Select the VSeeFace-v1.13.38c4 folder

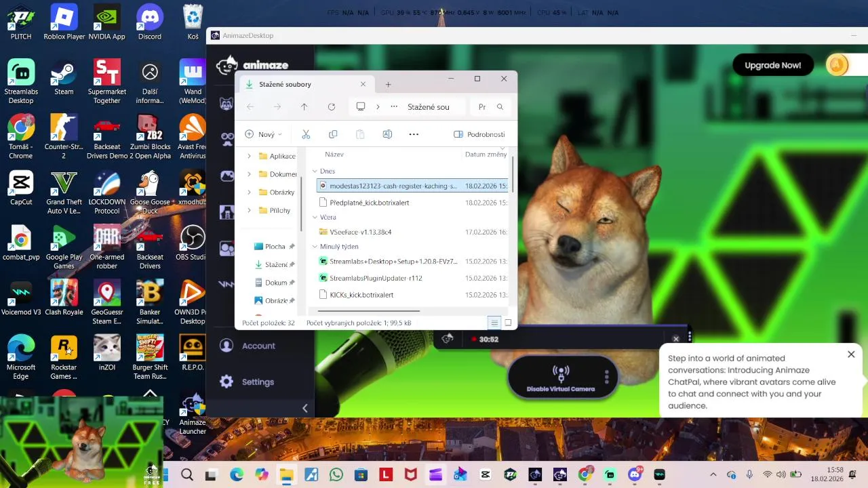[412, 232]
